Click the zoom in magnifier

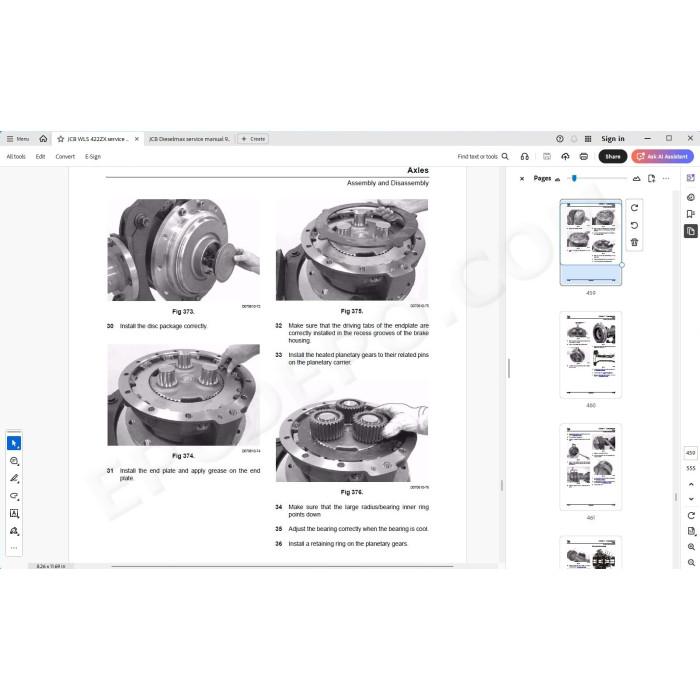click(691, 547)
